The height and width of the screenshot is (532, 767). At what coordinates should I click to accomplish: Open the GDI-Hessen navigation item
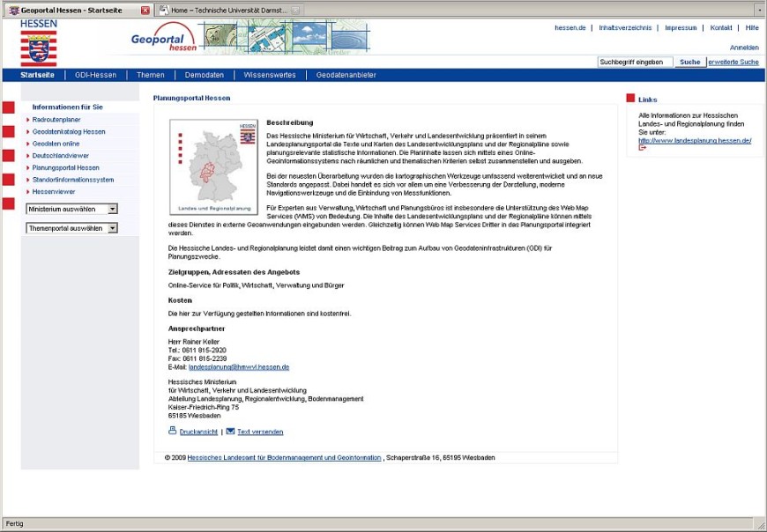pyautogui.click(x=95, y=75)
